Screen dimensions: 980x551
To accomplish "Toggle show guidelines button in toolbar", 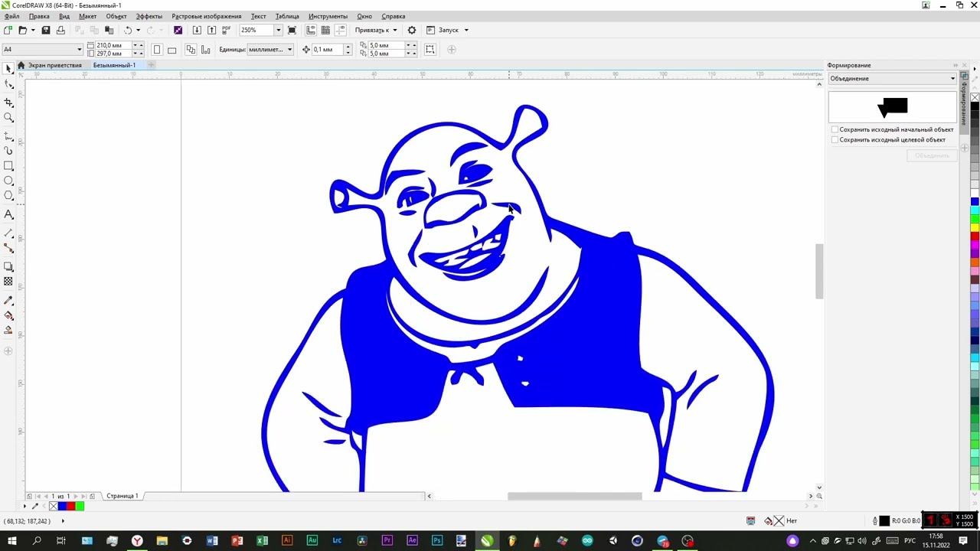I will click(340, 30).
